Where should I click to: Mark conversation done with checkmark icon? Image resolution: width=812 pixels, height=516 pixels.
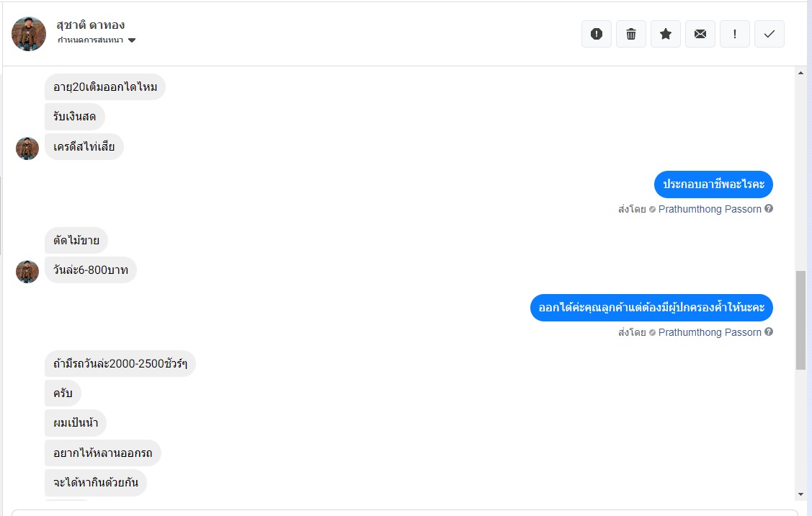[x=769, y=34]
